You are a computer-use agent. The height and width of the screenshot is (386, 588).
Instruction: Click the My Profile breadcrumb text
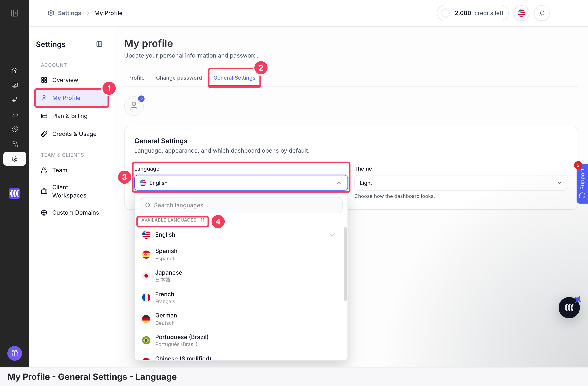coord(108,13)
